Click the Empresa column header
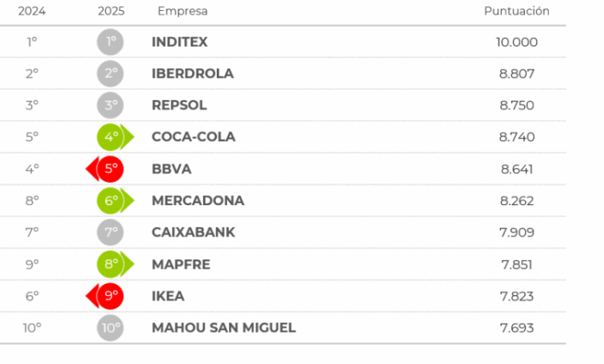This screenshot has width=604, height=364. point(182,12)
